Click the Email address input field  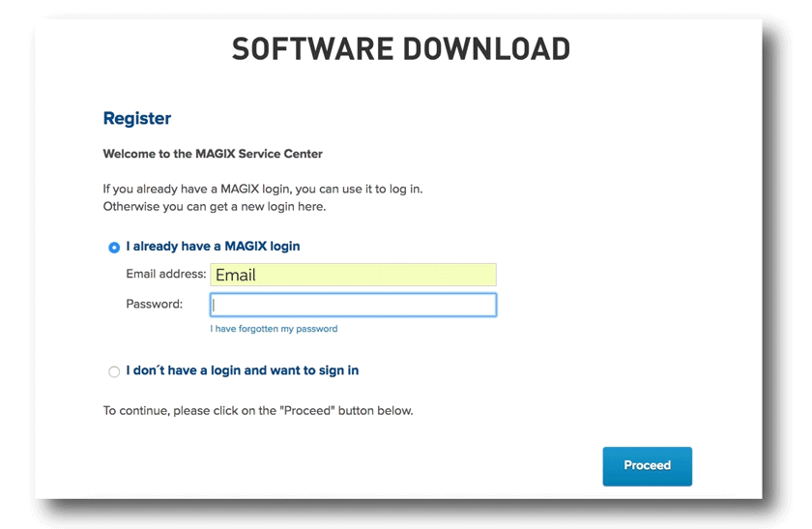pyautogui.click(x=353, y=275)
